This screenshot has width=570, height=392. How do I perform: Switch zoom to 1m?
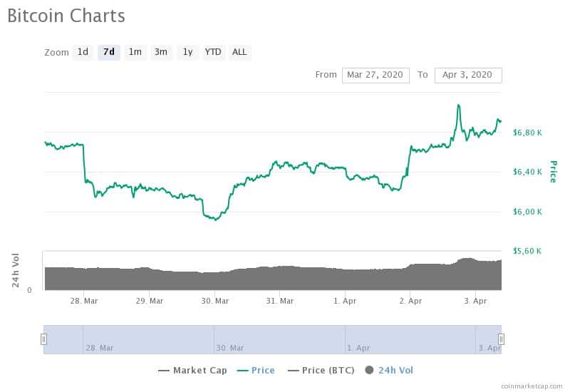[x=135, y=52]
